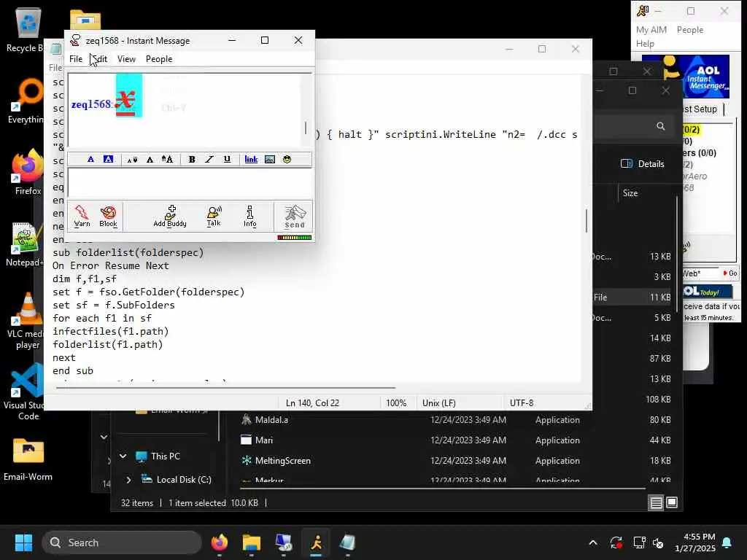
Task: Click the Go button in the AIM search
Action: point(729,273)
